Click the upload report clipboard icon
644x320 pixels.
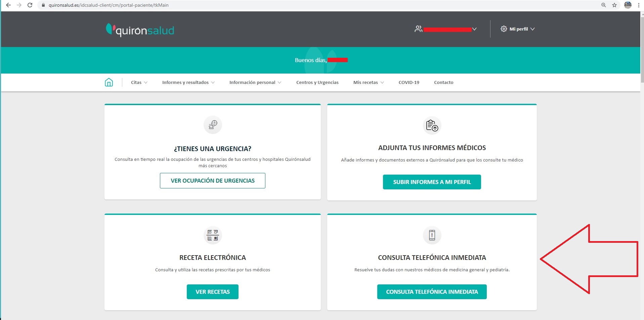[x=432, y=126]
